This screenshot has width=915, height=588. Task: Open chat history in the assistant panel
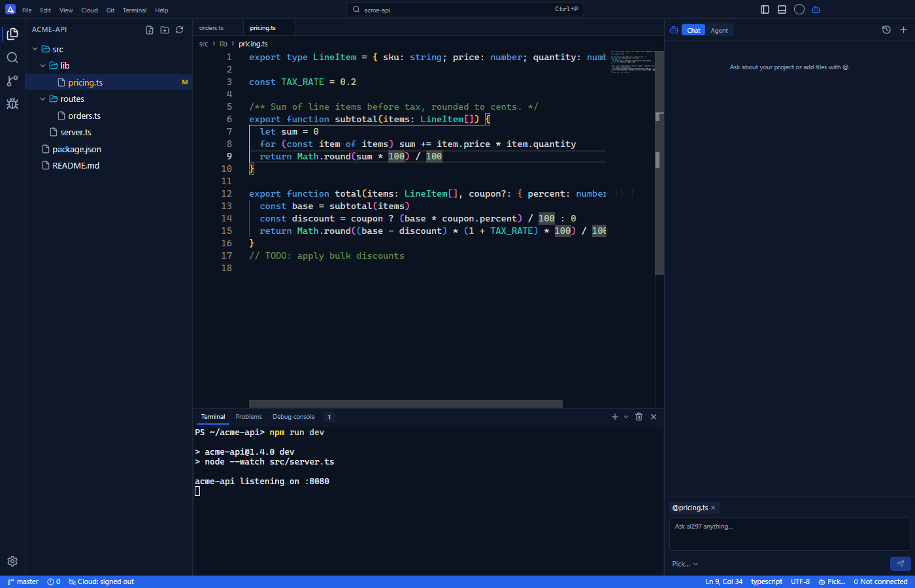[x=886, y=30]
